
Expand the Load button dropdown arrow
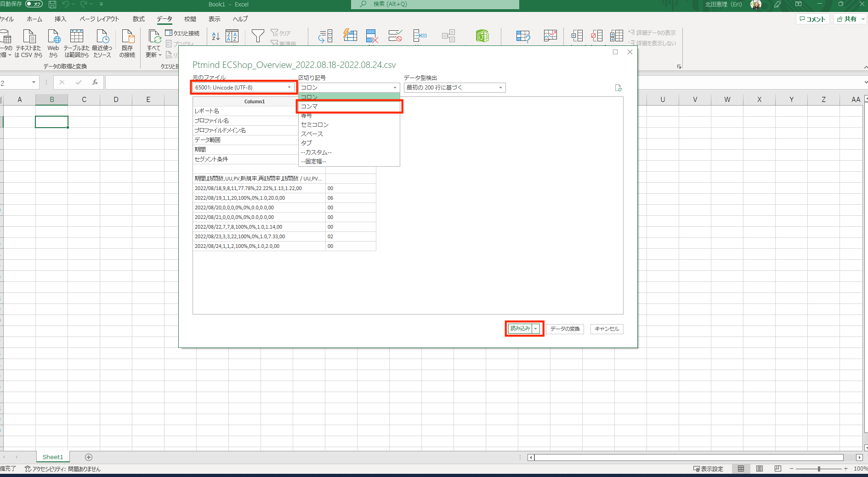coord(536,329)
